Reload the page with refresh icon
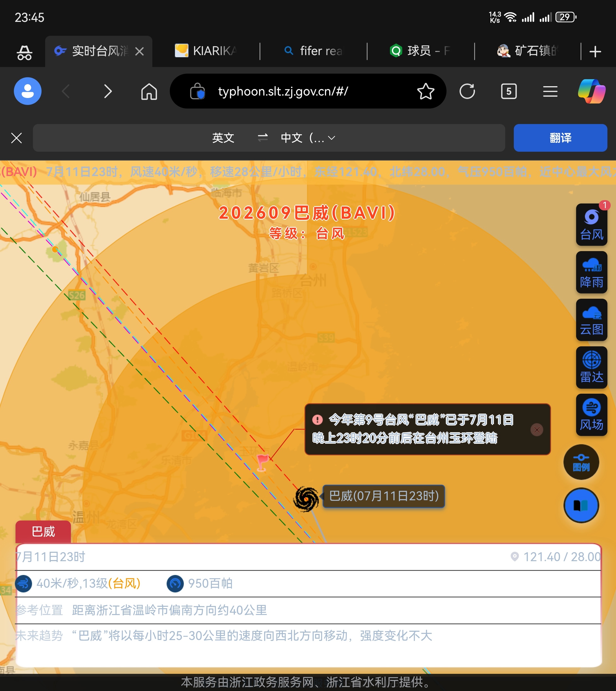 pyautogui.click(x=467, y=91)
